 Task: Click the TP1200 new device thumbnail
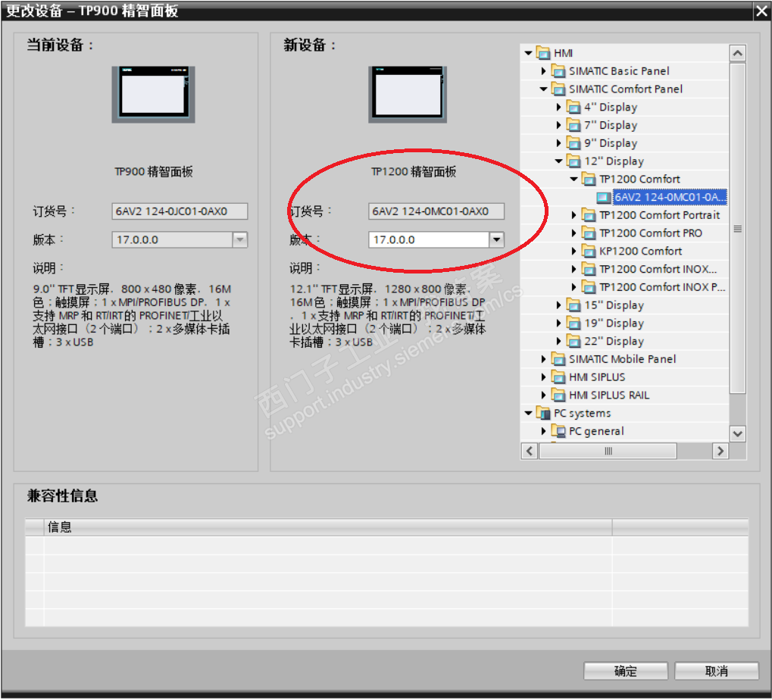(407, 94)
